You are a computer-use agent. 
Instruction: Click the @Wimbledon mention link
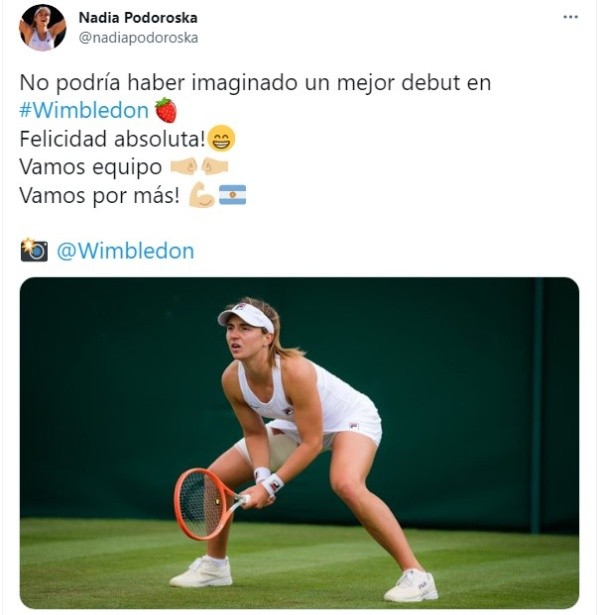coord(125,251)
